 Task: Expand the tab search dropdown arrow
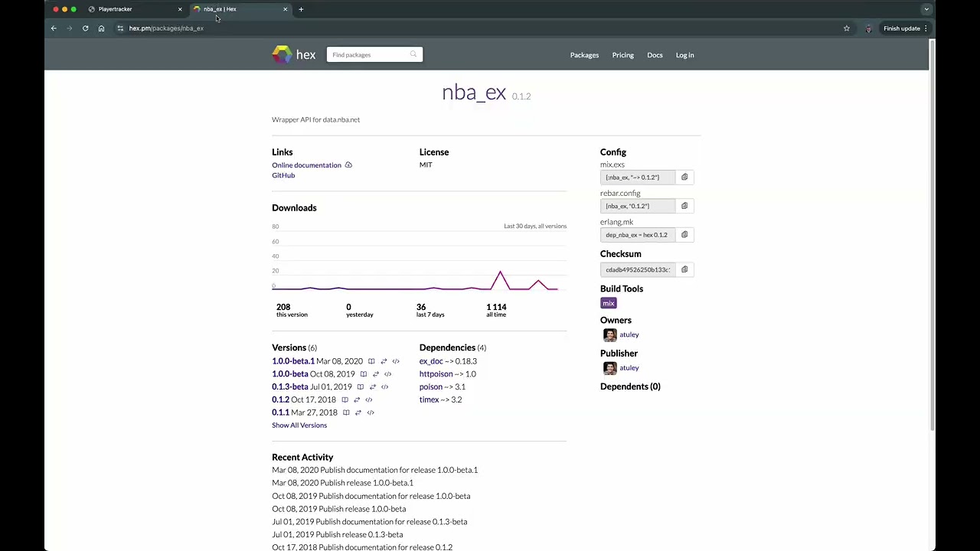926,9
